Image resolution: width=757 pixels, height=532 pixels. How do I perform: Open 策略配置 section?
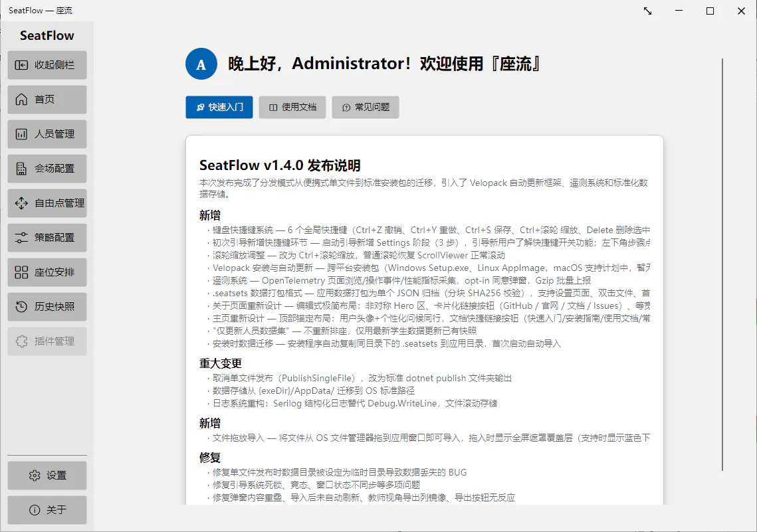point(47,238)
